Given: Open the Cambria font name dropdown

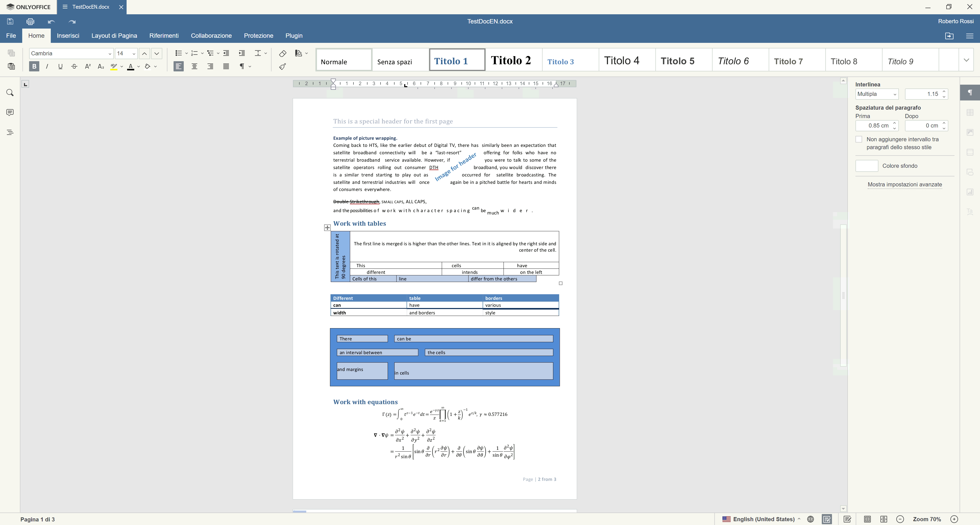Looking at the screenshot, I should (109, 54).
